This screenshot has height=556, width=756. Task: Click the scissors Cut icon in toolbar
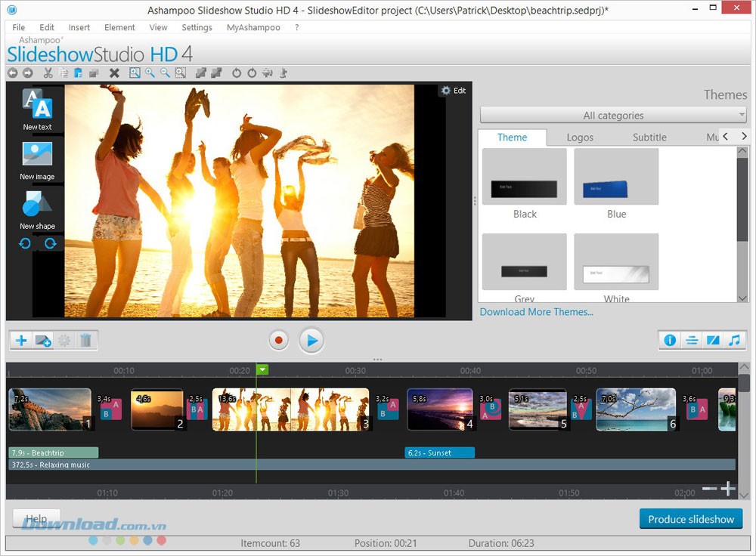click(x=48, y=73)
